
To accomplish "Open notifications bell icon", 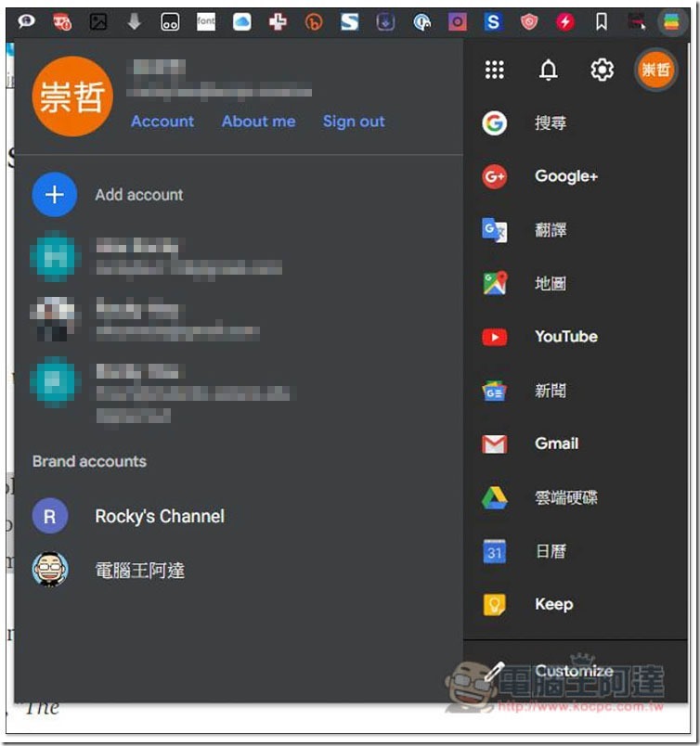I will pyautogui.click(x=548, y=70).
